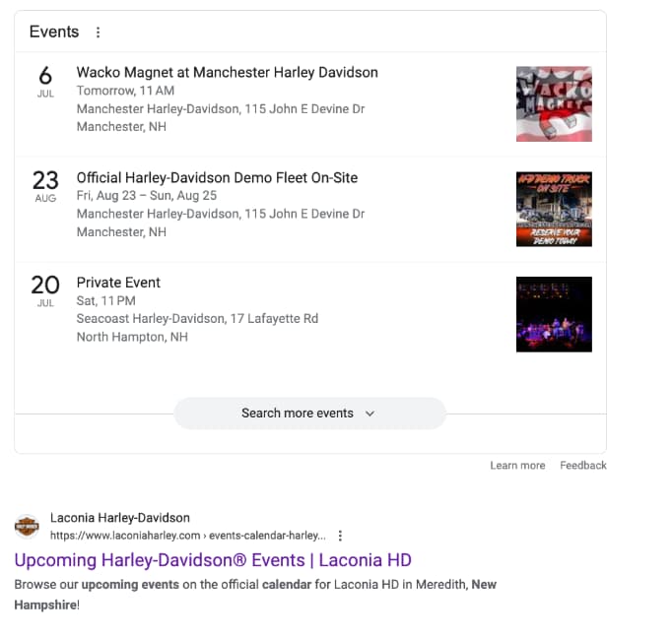
Task: Expand the Search more events chevron
Action: (370, 414)
